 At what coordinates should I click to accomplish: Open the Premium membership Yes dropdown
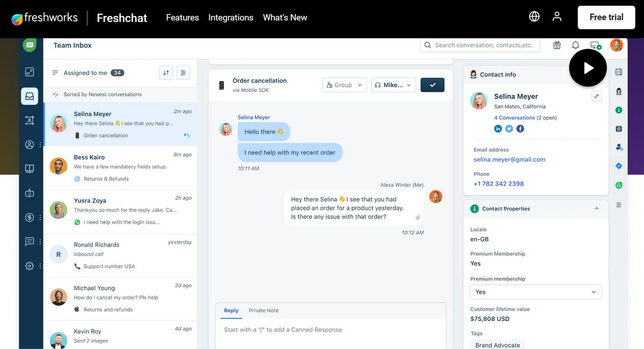(536, 292)
